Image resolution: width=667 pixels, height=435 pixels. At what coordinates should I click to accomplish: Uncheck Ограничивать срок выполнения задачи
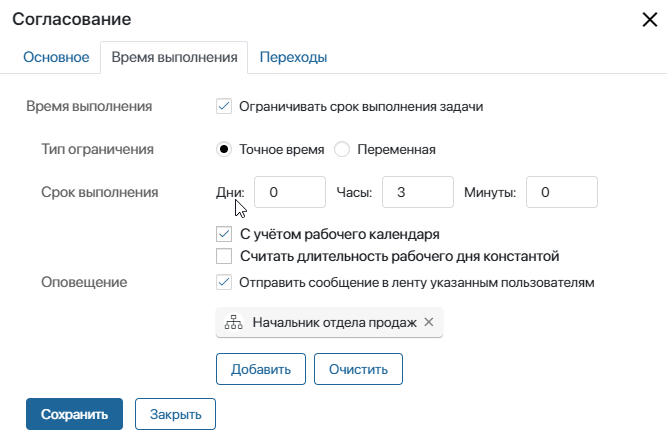(224, 106)
